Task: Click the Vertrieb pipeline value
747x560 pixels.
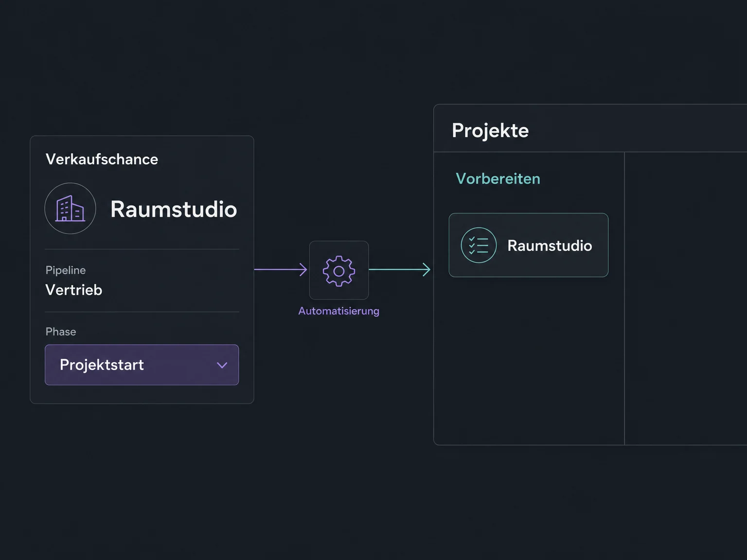Action: click(74, 290)
